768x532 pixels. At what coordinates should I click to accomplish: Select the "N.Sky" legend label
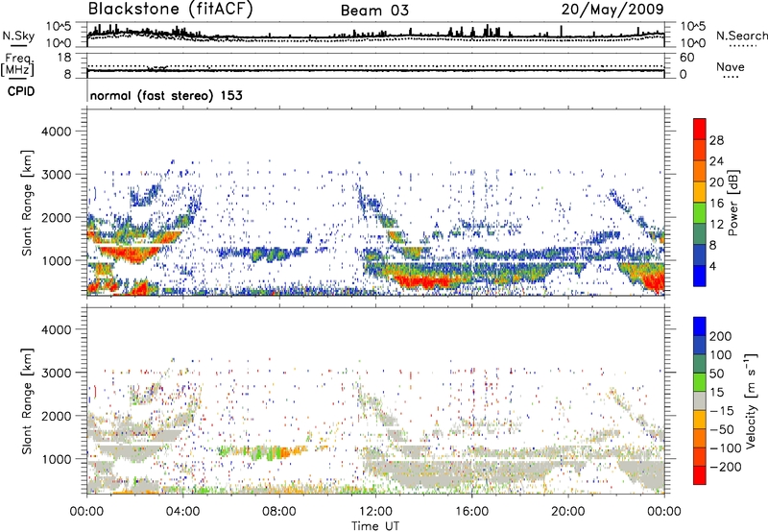point(18,36)
